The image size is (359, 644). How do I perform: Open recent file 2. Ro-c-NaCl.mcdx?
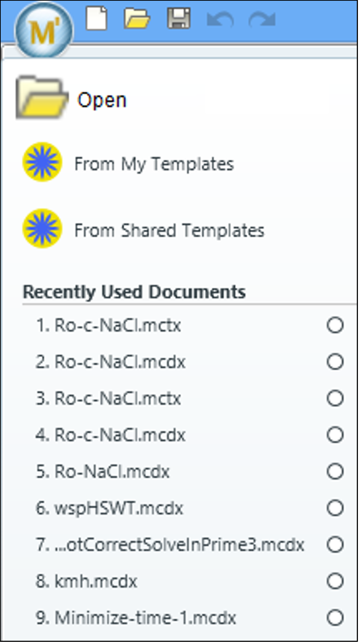coord(111,362)
